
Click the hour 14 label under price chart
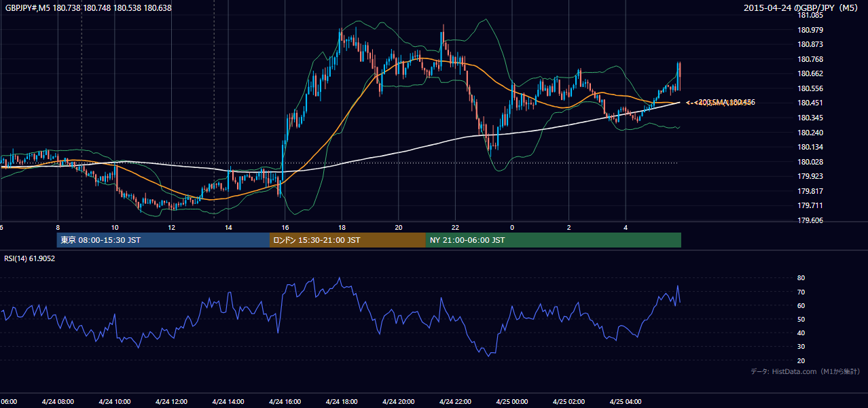pyautogui.click(x=228, y=227)
